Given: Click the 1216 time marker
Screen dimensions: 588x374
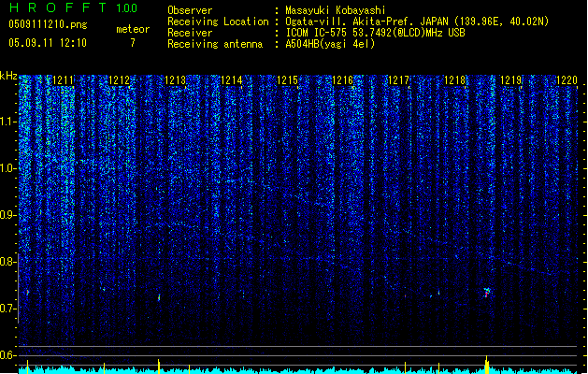Looking at the screenshot, I should [343, 80].
